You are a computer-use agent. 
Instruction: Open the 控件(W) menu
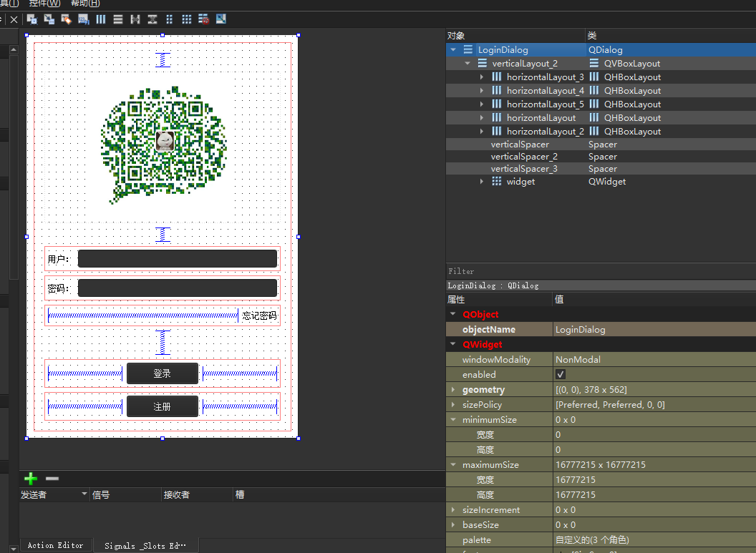(45, 3)
